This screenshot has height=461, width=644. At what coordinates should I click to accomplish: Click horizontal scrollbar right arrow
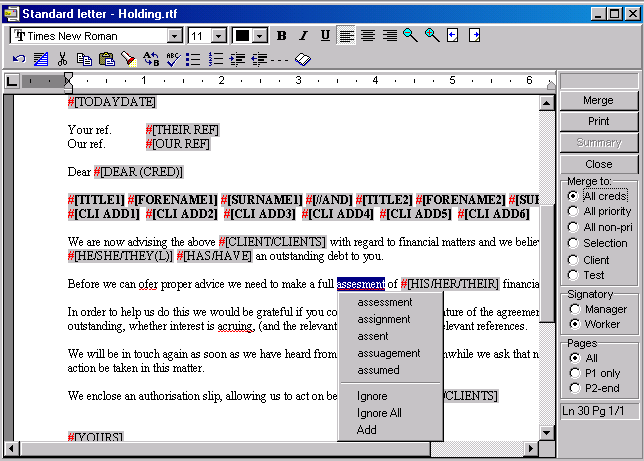tap(531, 448)
